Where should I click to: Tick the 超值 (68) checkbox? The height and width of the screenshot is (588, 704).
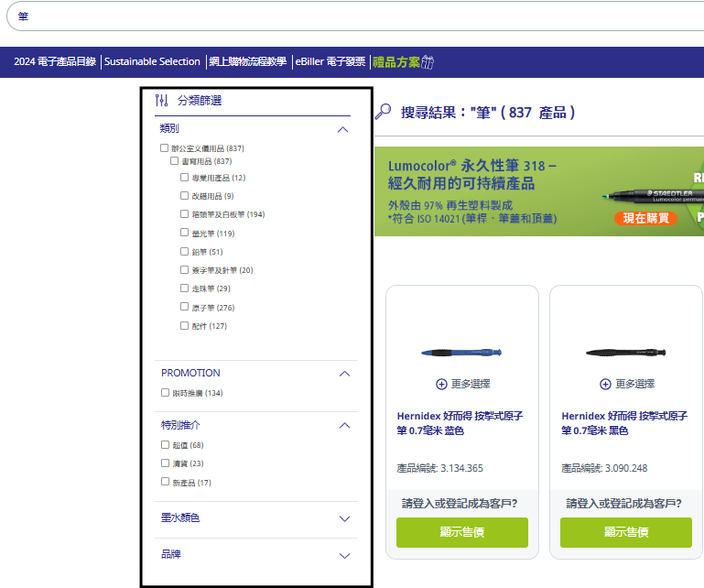pyautogui.click(x=165, y=445)
